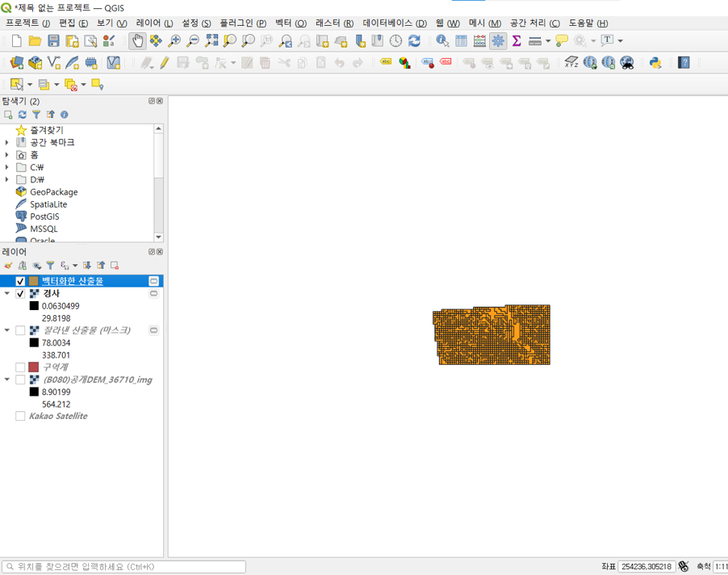Select the 즐겨찾기 favorites entry
The width and height of the screenshot is (728, 575).
pyautogui.click(x=47, y=130)
